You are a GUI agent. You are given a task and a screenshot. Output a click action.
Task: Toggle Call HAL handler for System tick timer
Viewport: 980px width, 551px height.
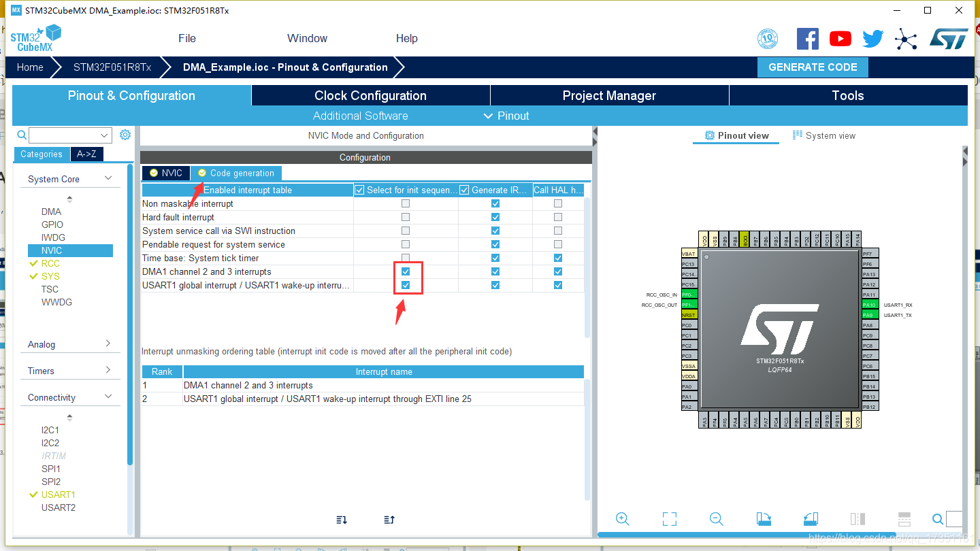point(558,258)
